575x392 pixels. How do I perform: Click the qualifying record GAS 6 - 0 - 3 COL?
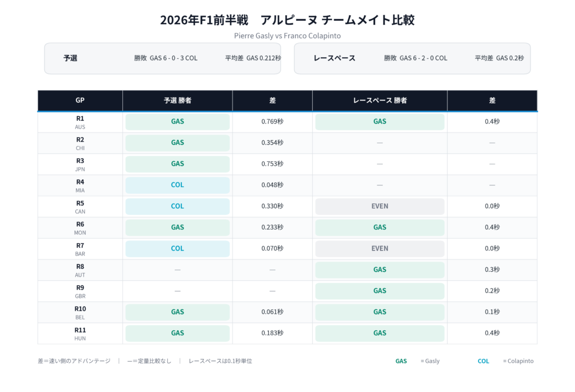tap(174, 58)
